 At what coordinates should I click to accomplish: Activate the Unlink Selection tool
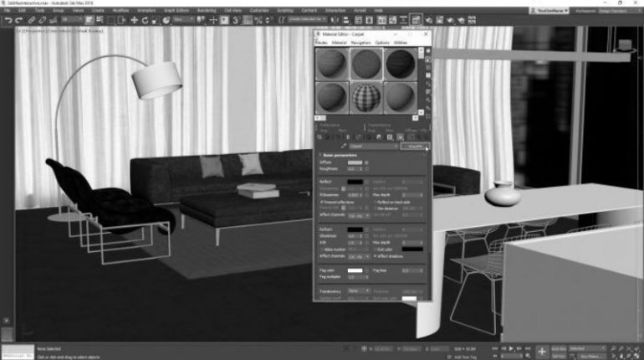[43, 20]
